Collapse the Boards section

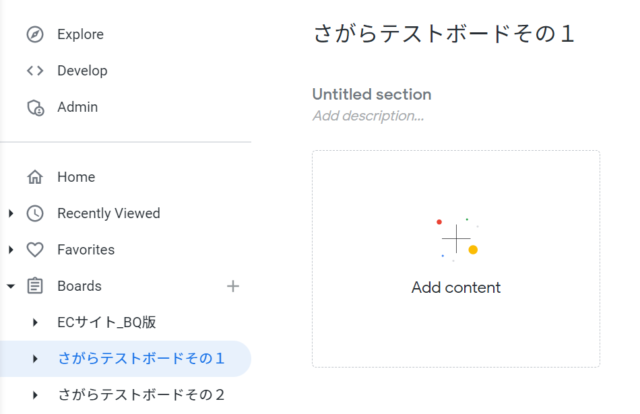point(11,286)
